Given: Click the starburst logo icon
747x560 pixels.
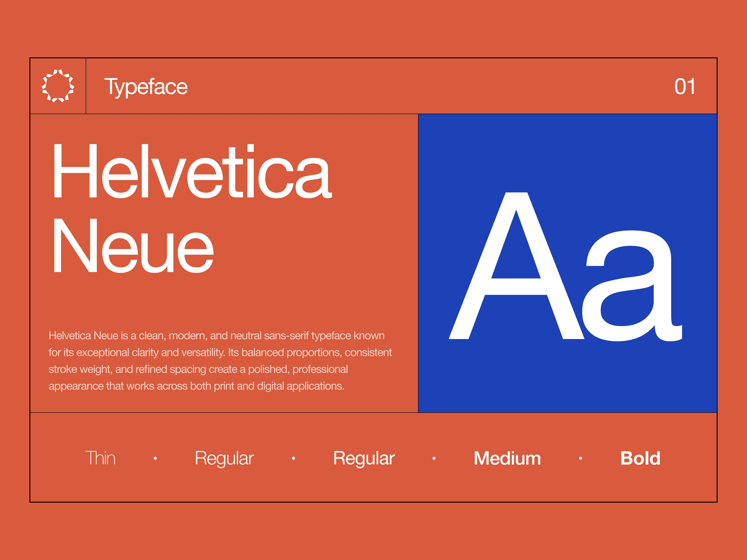Looking at the screenshot, I should click(x=58, y=86).
